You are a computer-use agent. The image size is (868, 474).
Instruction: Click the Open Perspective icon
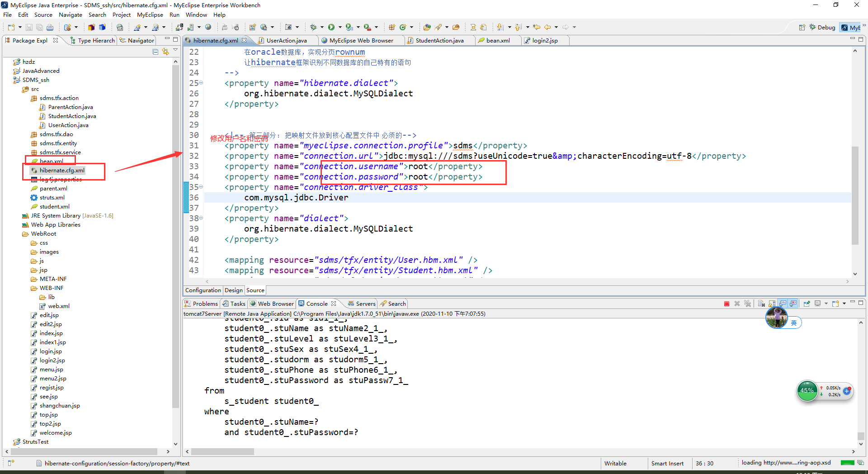[x=802, y=27]
